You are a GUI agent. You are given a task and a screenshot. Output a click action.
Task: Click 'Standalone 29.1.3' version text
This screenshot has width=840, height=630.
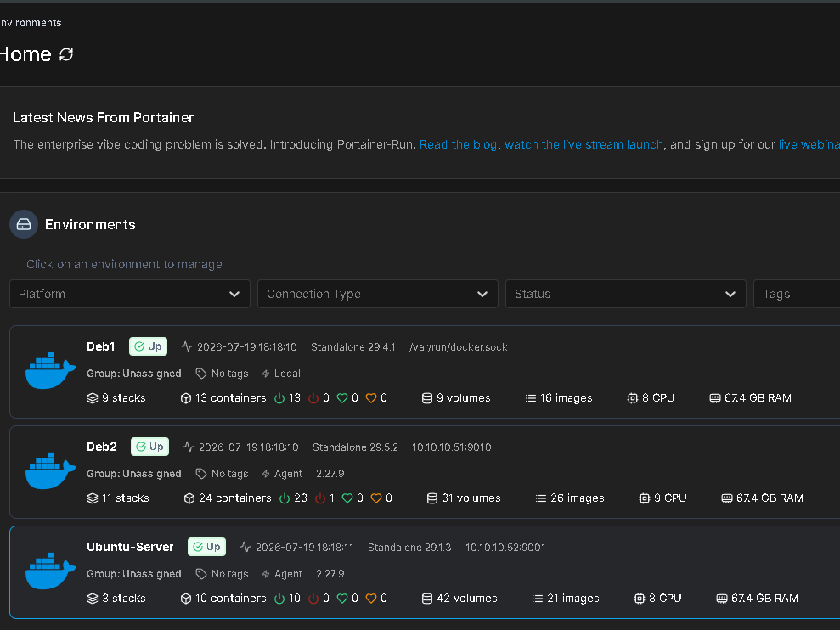409,548
